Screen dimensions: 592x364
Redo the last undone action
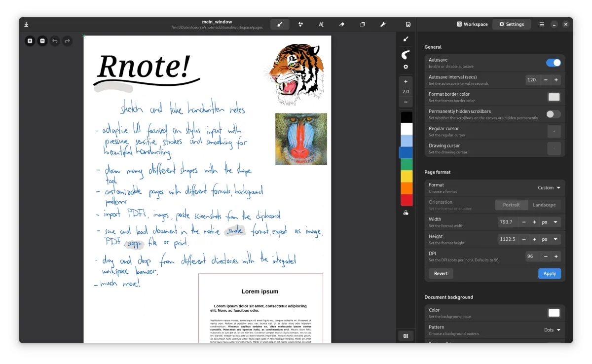coord(67,41)
